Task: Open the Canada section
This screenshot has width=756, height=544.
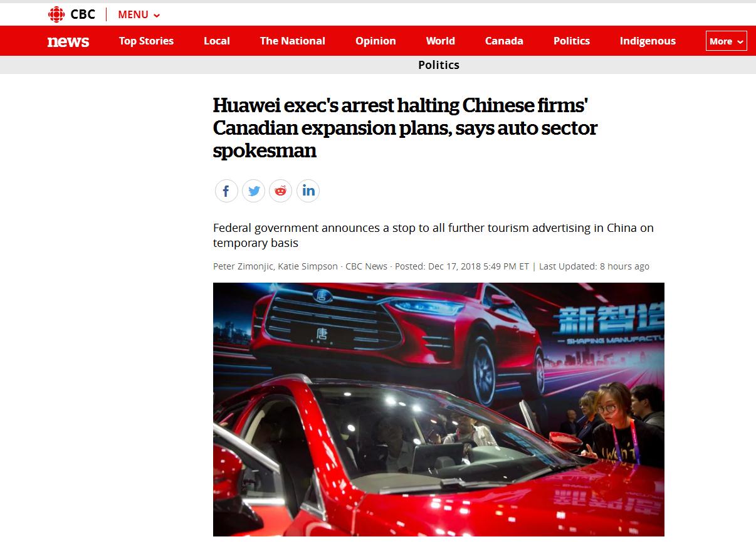Action: tap(504, 41)
